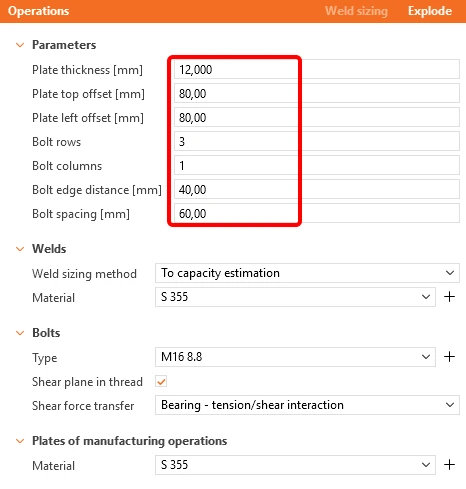Open the bolt Type M16 8.8 dropdown
This screenshot has width=466, height=489.
295,357
